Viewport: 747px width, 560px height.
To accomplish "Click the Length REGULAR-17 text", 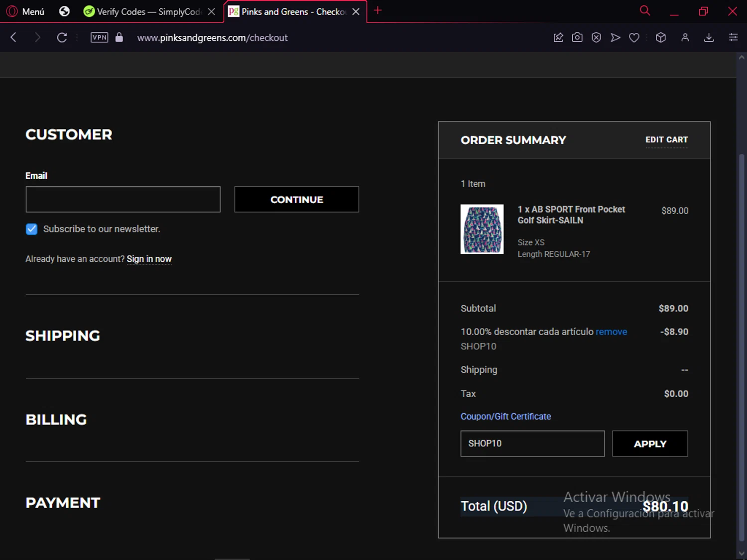I will (554, 254).
